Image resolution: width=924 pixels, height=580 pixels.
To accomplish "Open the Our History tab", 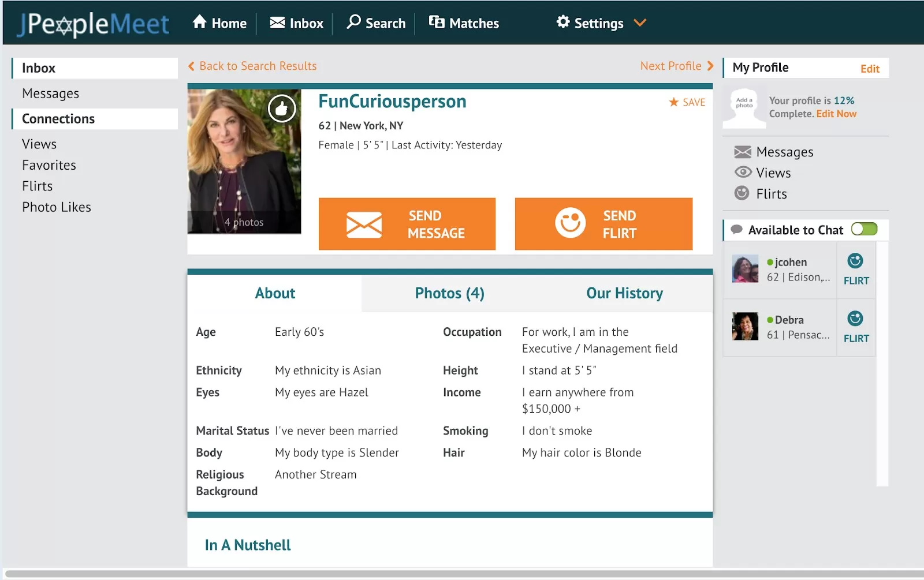I will (624, 293).
